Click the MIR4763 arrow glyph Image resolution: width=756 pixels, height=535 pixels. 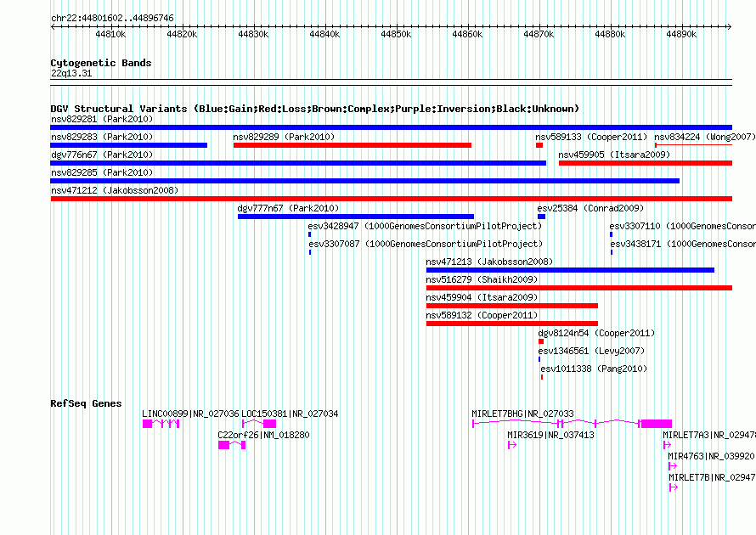(673, 466)
